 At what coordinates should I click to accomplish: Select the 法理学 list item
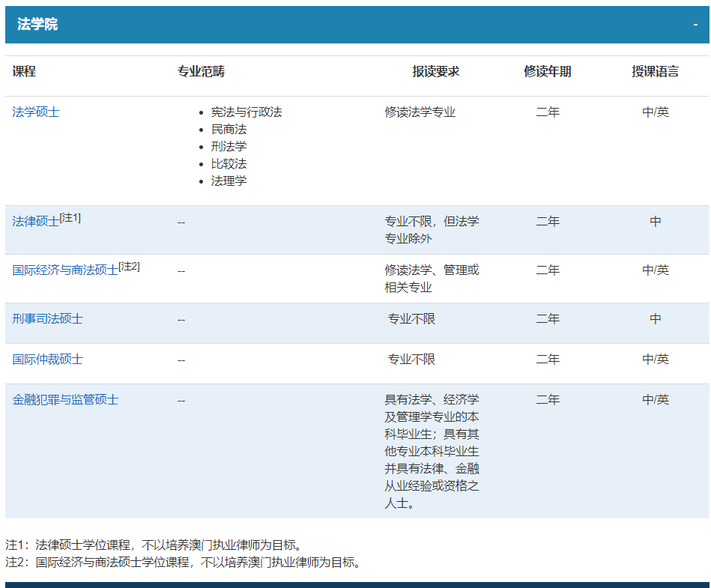(229, 181)
